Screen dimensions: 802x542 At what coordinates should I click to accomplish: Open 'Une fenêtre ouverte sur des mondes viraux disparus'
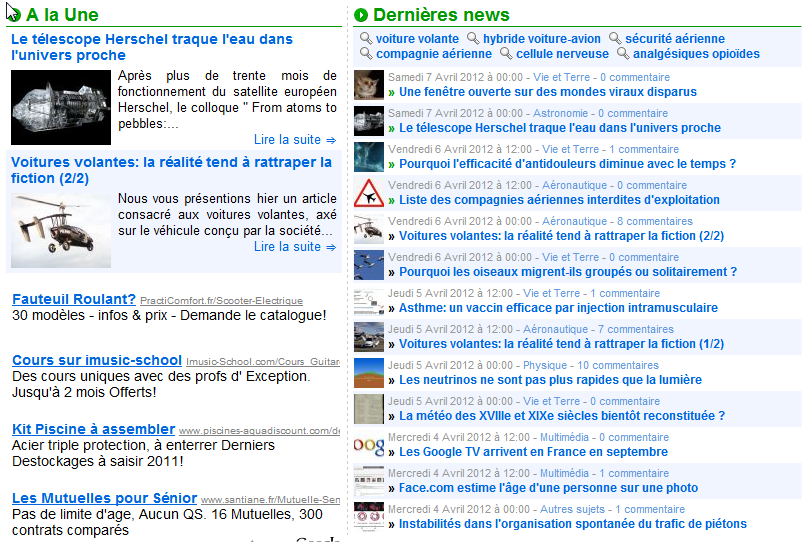point(548,92)
